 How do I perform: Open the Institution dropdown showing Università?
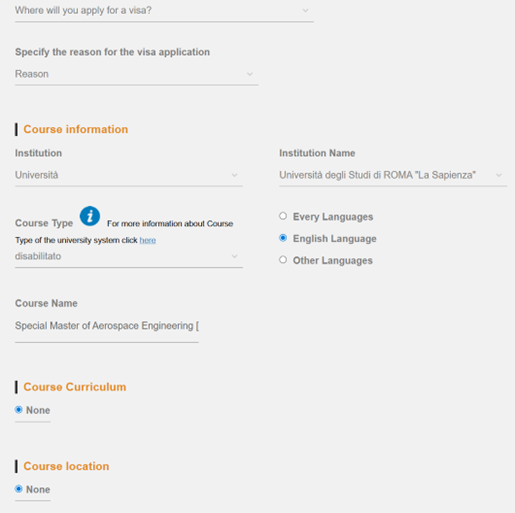click(x=129, y=175)
